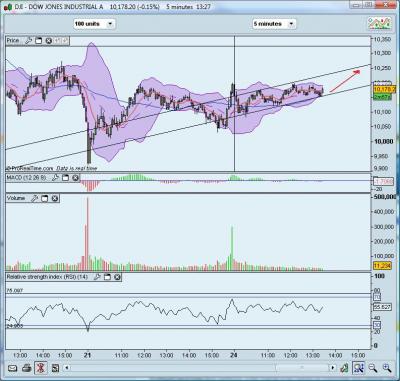Screen dimensions: 400x381
Task: Expand the 5 minutes timeframe dropdown
Action: pyautogui.click(x=274, y=24)
